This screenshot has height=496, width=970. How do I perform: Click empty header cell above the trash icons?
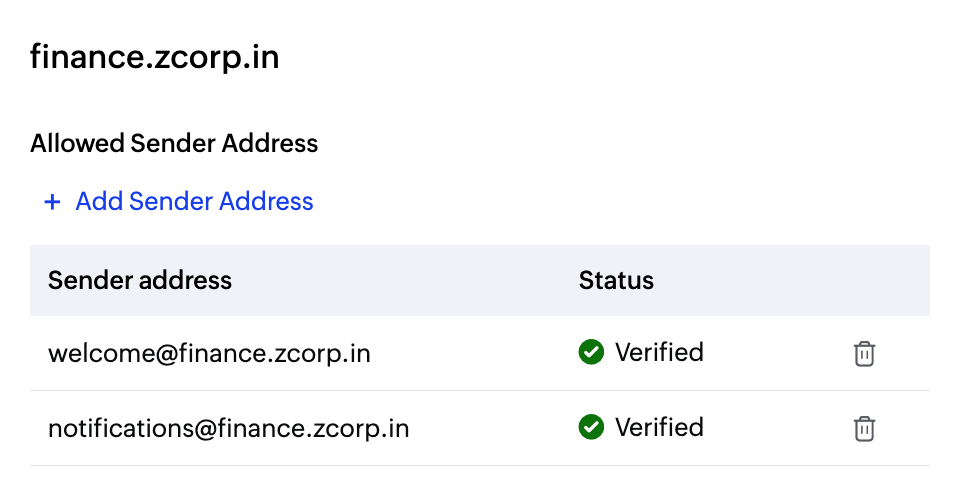point(864,280)
